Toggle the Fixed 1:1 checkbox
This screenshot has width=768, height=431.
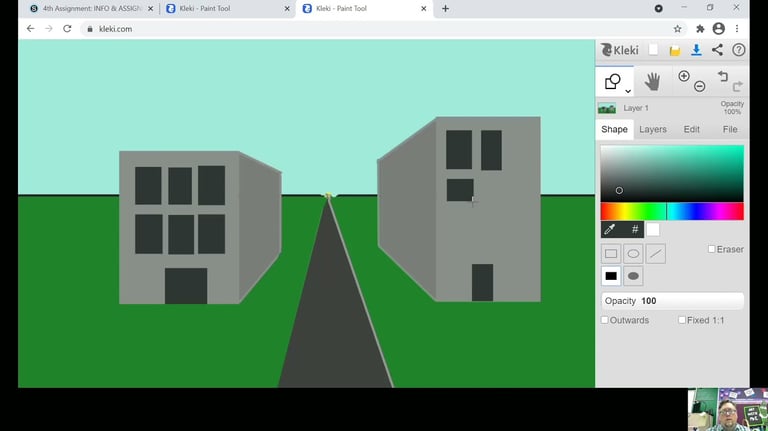coord(682,320)
